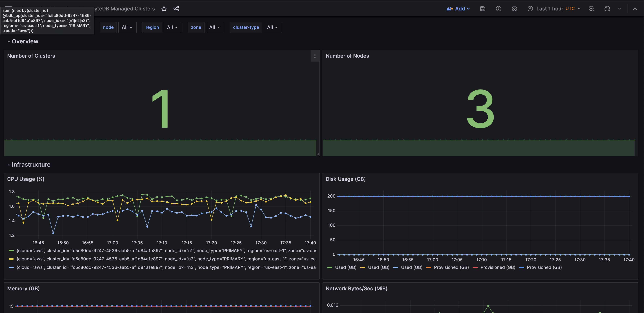Image resolution: width=644 pixels, height=313 pixels.
Task: Click green Used (GB) legend color swatch
Action: [x=330, y=268]
